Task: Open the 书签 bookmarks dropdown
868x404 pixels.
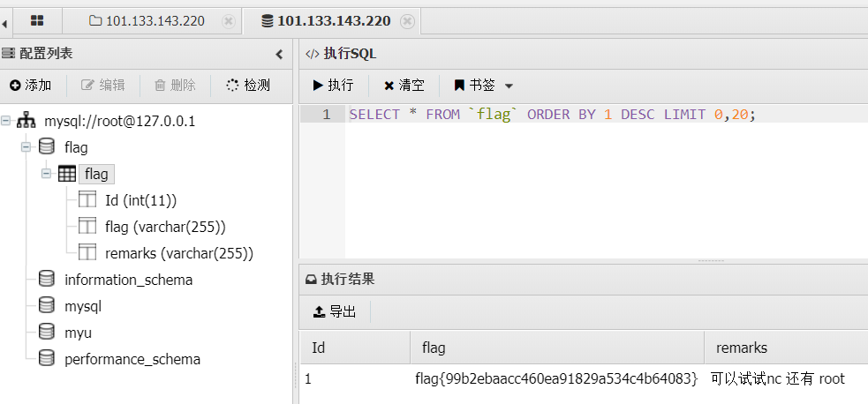Action: point(483,85)
